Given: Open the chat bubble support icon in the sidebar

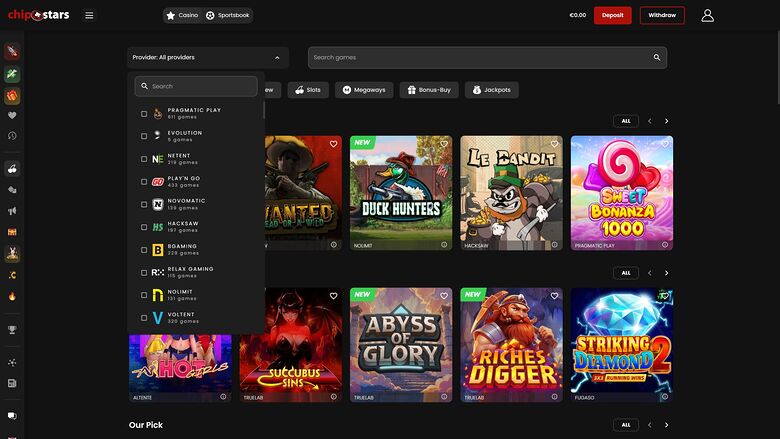Looking at the screenshot, I should pyautogui.click(x=12, y=416).
